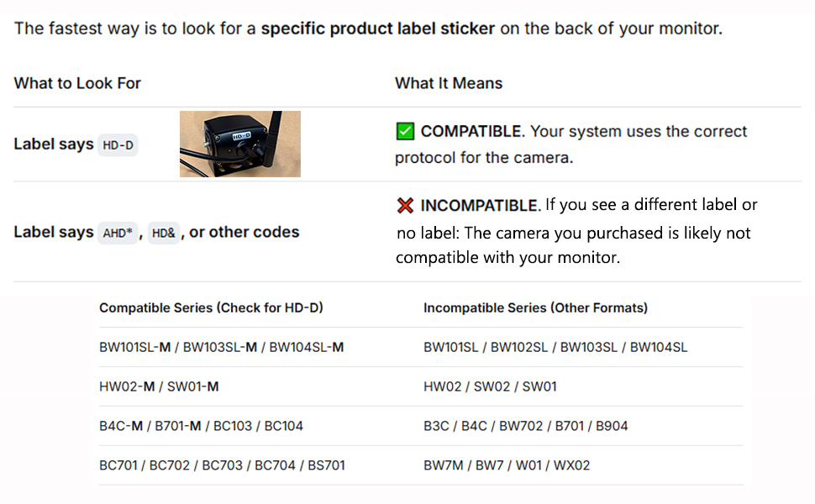This screenshot has height=504, width=815.
Task: Click the green checkmark COMPATIBLE icon
Action: [405, 132]
